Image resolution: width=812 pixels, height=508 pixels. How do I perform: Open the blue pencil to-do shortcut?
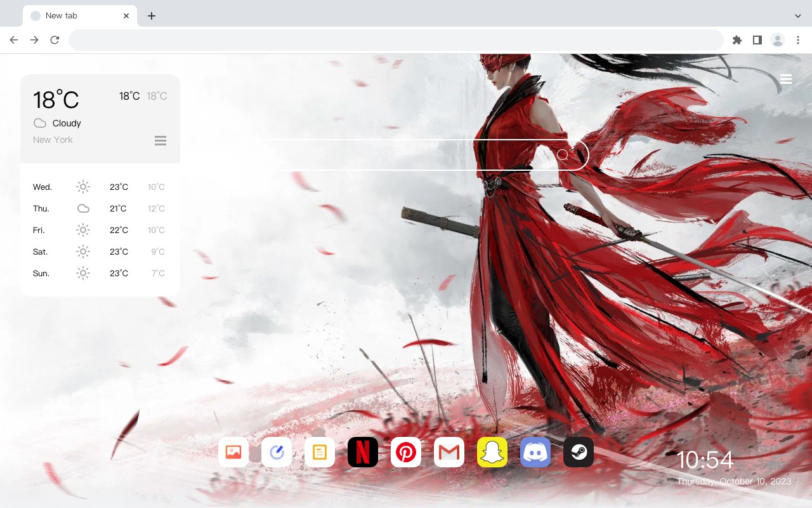(x=277, y=452)
